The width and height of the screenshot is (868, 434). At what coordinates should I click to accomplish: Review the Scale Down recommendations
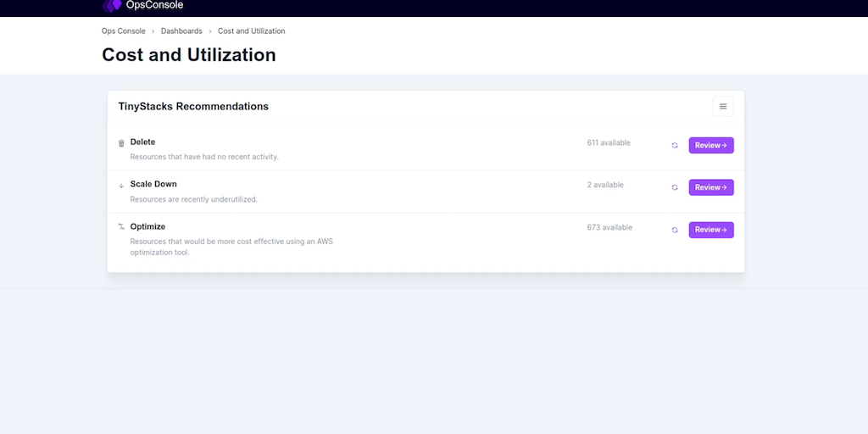point(711,187)
